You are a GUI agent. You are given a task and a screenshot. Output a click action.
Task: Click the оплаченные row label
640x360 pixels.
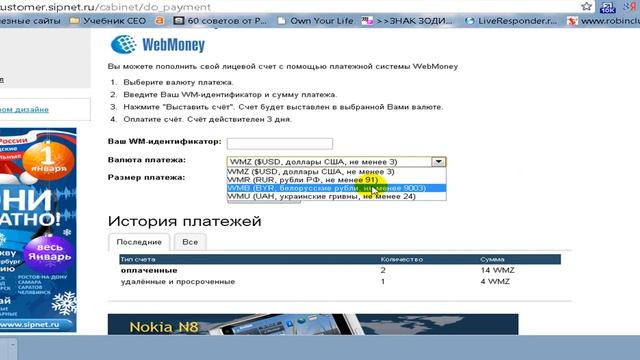click(x=149, y=270)
